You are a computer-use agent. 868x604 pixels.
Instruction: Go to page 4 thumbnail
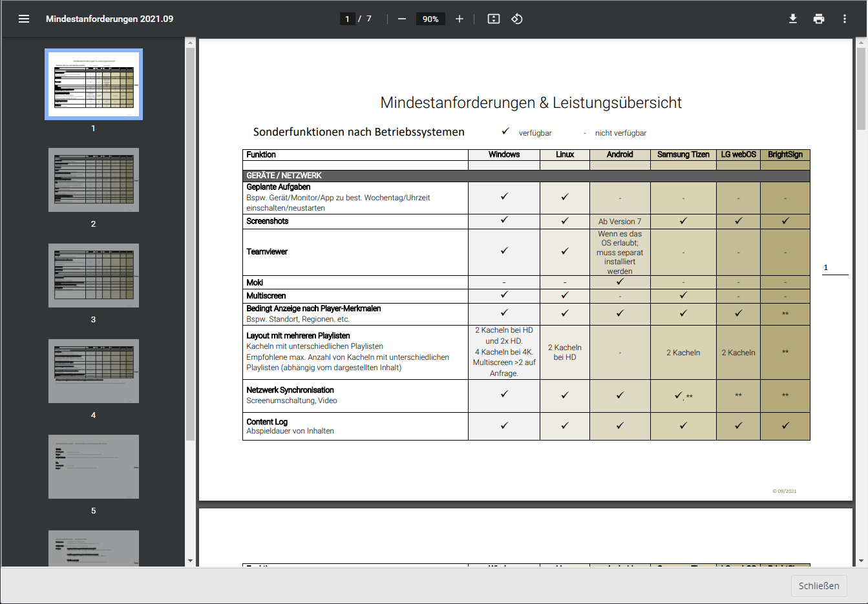(94, 371)
